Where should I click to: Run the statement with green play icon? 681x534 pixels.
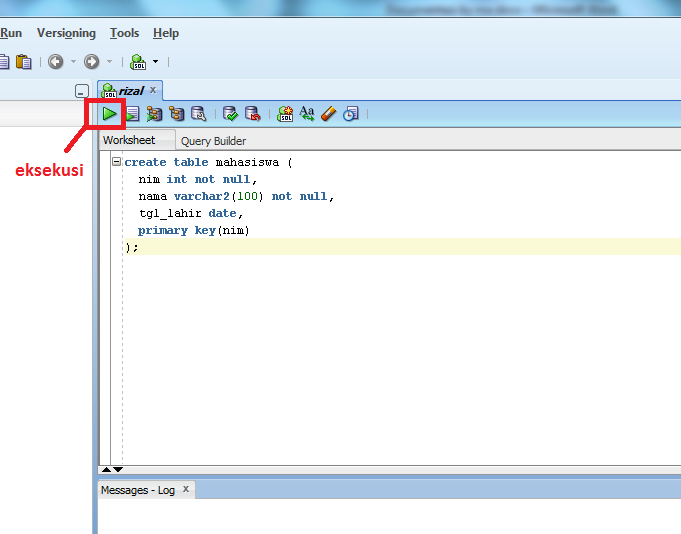tap(109, 114)
